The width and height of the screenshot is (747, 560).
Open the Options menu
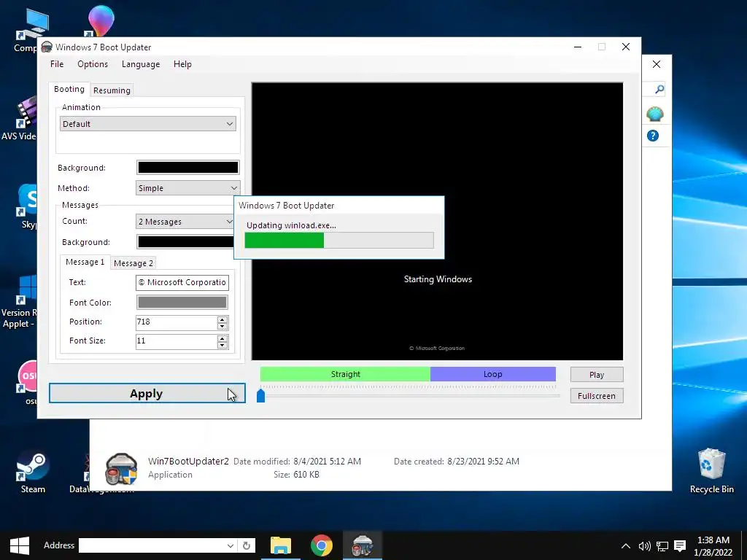(93, 64)
